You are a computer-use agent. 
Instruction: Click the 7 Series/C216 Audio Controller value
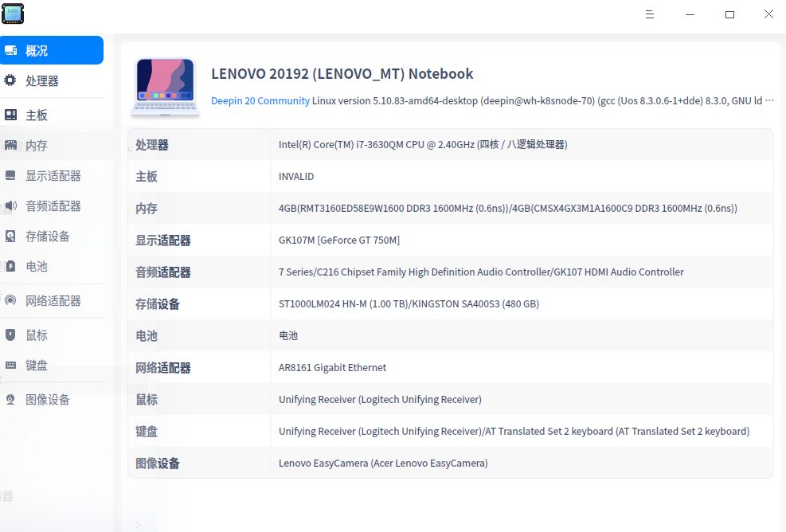point(481,272)
